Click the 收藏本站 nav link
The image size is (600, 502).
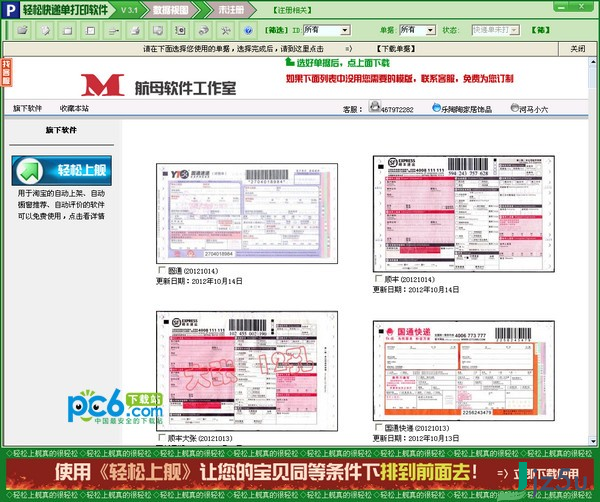click(x=74, y=108)
